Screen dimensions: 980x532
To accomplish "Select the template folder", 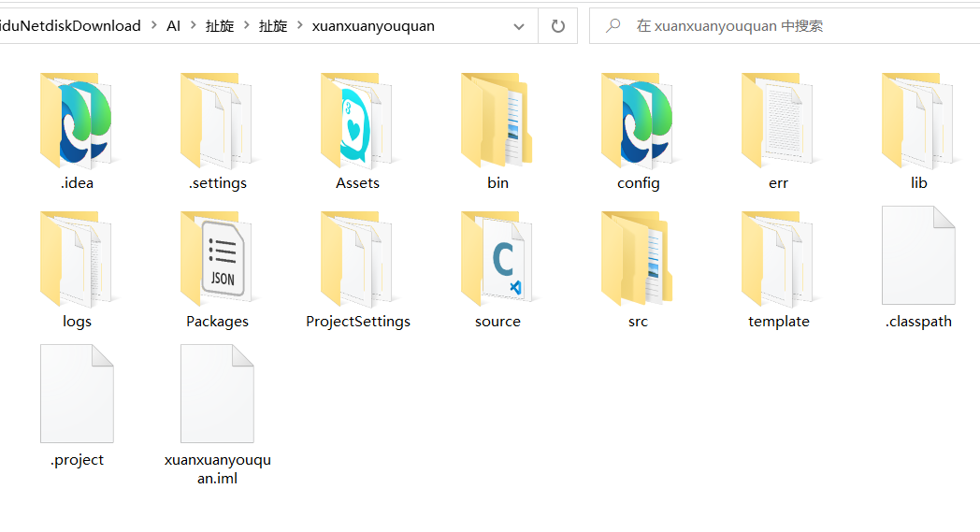I will (x=778, y=259).
